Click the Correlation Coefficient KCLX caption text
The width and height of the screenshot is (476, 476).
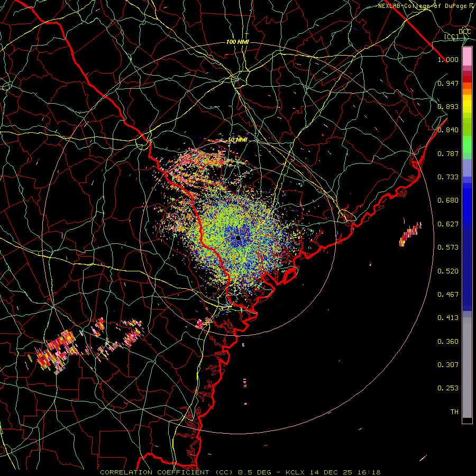coord(240,472)
